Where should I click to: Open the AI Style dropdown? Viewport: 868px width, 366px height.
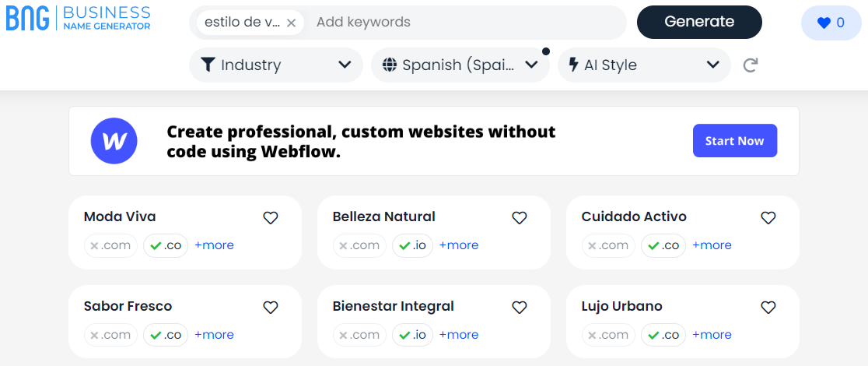[644, 65]
